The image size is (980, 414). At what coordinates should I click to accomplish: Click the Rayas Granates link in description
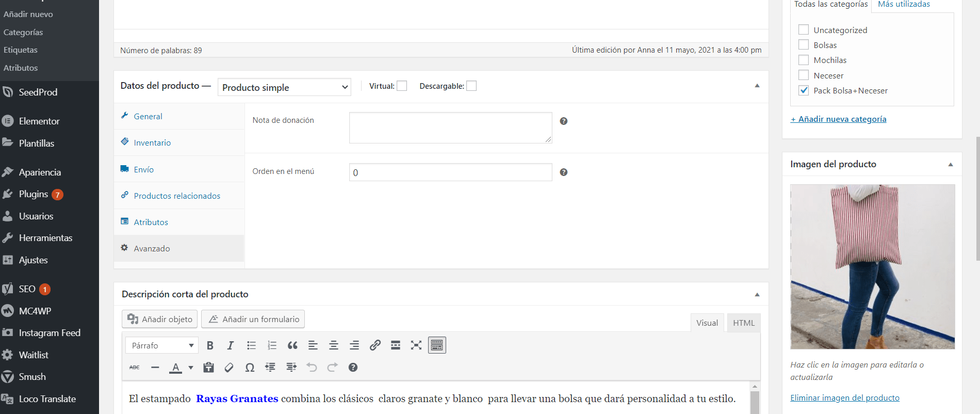[237, 399]
